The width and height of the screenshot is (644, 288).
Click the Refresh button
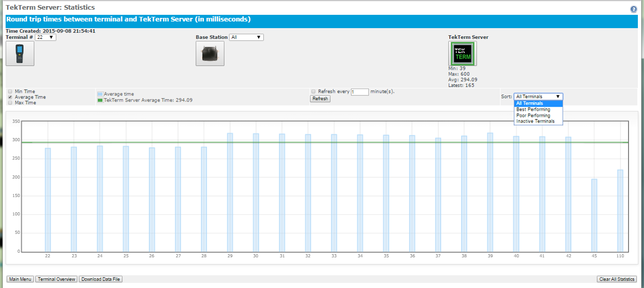click(320, 99)
